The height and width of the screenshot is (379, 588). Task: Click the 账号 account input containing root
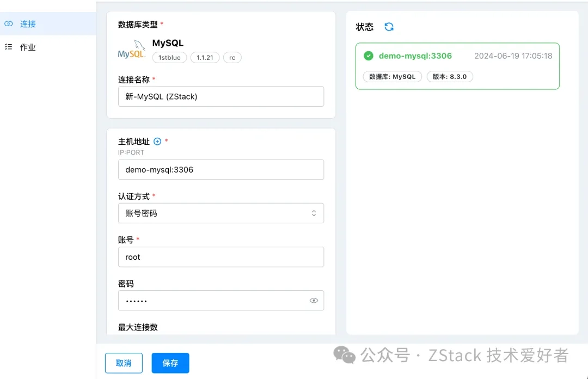pyautogui.click(x=221, y=256)
